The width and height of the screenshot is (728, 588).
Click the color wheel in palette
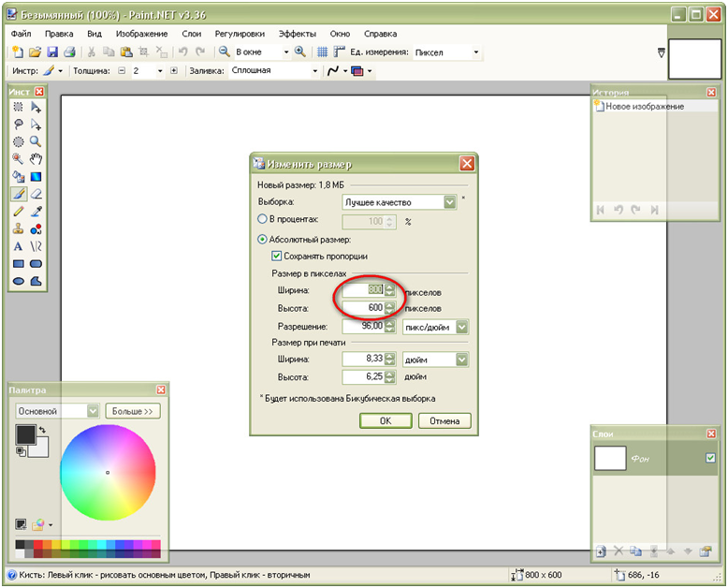[108, 472]
